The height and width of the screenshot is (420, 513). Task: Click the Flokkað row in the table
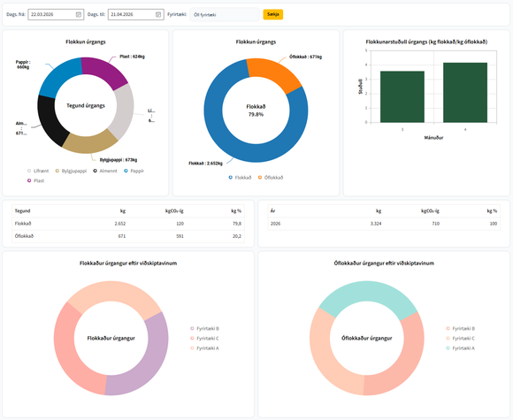128,224
